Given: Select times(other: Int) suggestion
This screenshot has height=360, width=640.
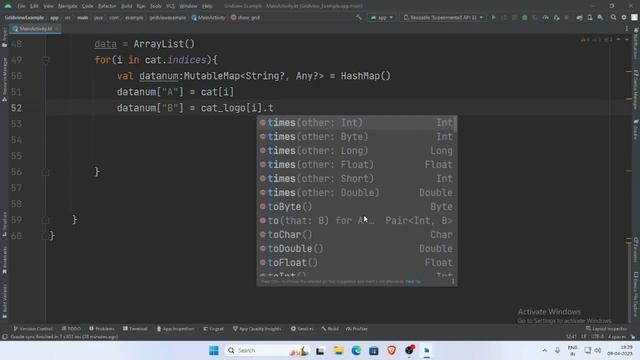Looking at the screenshot, I should pos(357,123).
